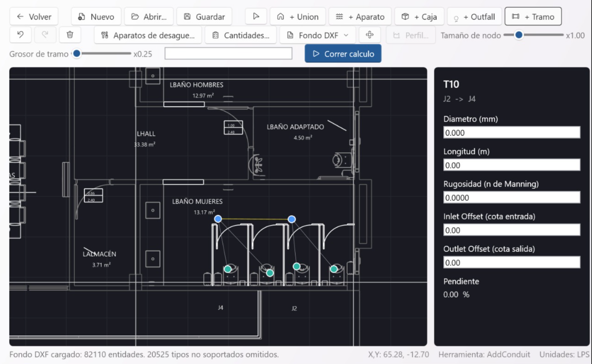Select the + Tramo conduit tool
The width and height of the screenshot is (592, 364).
[x=533, y=16]
